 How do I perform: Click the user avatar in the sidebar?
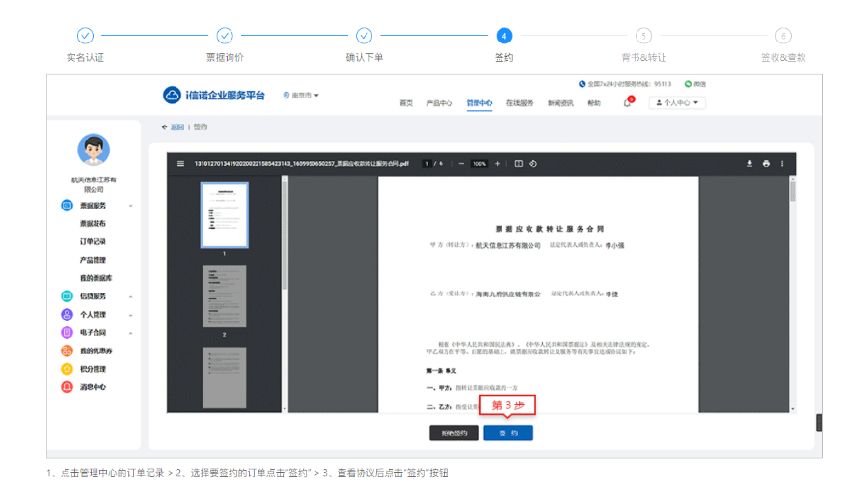point(94,150)
